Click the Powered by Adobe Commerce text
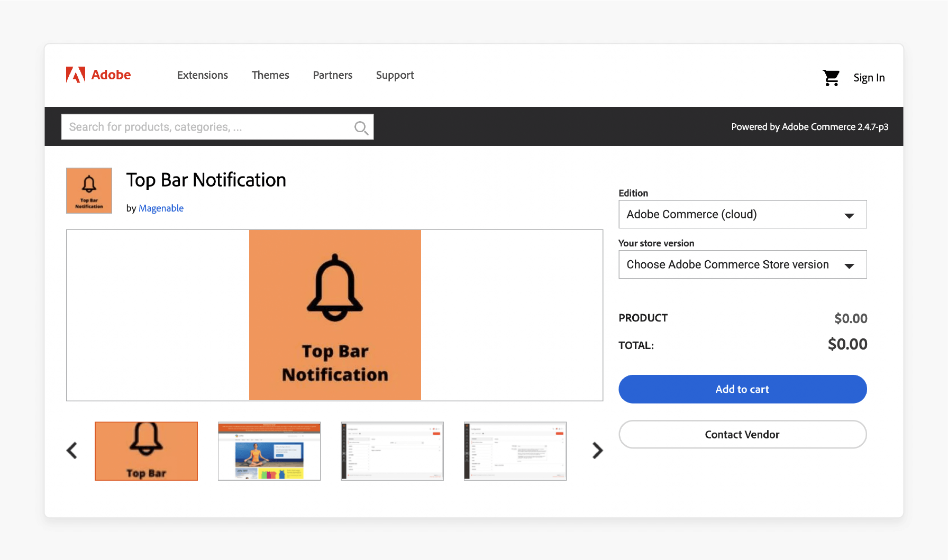This screenshot has height=560, width=948. click(x=810, y=127)
